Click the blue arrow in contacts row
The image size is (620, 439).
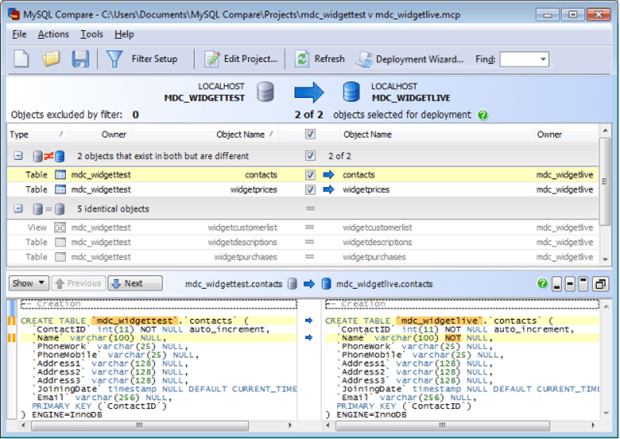pyautogui.click(x=328, y=175)
